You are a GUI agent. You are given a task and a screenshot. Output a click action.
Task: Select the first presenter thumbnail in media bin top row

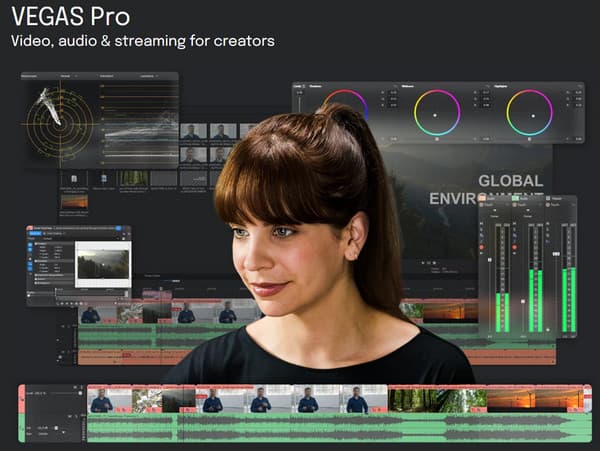coord(193,131)
